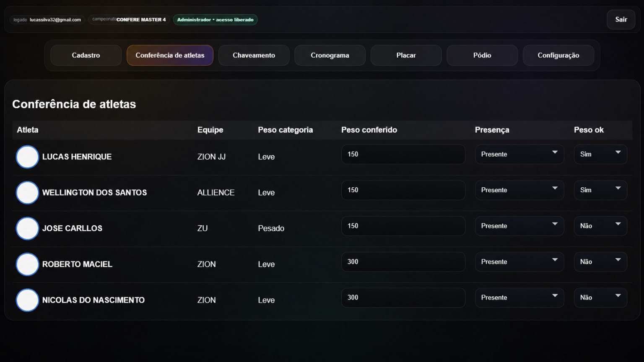Edit Wellington dos Santos' peso conferido field
Screen dimensions: 644x362
pyautogui.click(x=403, y=190)
